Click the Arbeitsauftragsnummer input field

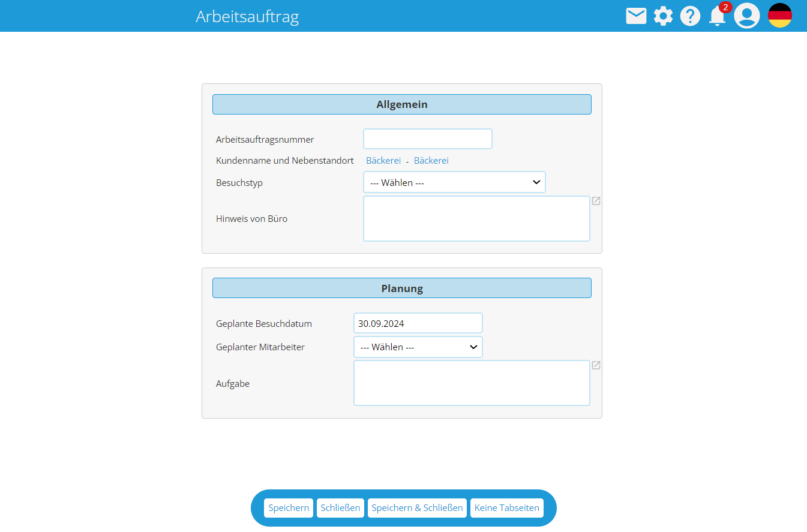pyautogui.click(x=428, y=139)
